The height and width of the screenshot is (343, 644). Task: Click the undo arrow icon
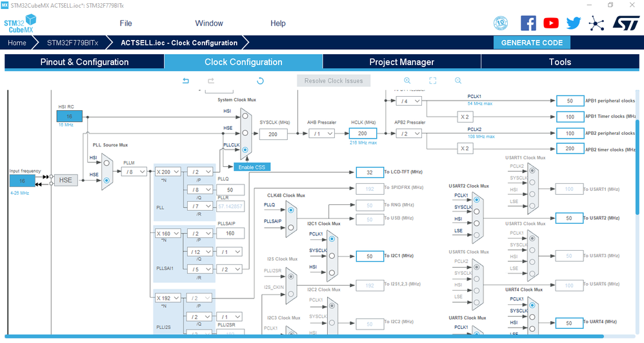(x=186, y=81)
